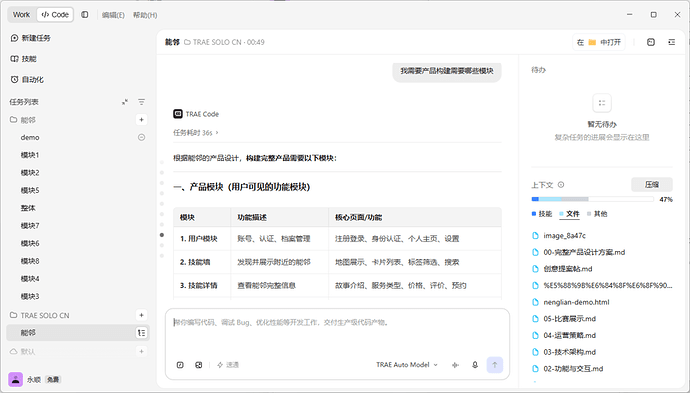The width and height of the screenshot is (690, 393).
Task: Send message with the up-arrow button
Action: [x=495, y=365]
